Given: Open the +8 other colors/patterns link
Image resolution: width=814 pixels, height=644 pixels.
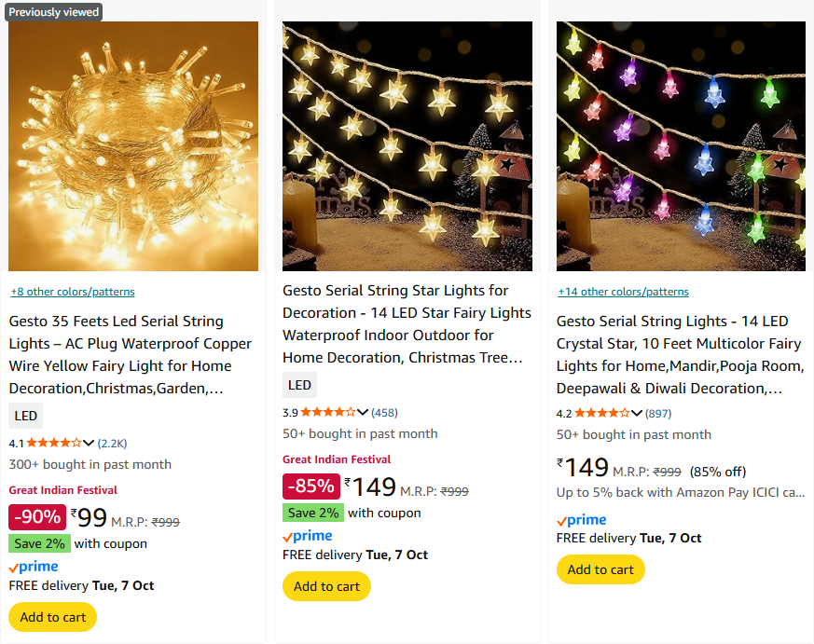Looking at the screenshot, I should pos(73,292).
